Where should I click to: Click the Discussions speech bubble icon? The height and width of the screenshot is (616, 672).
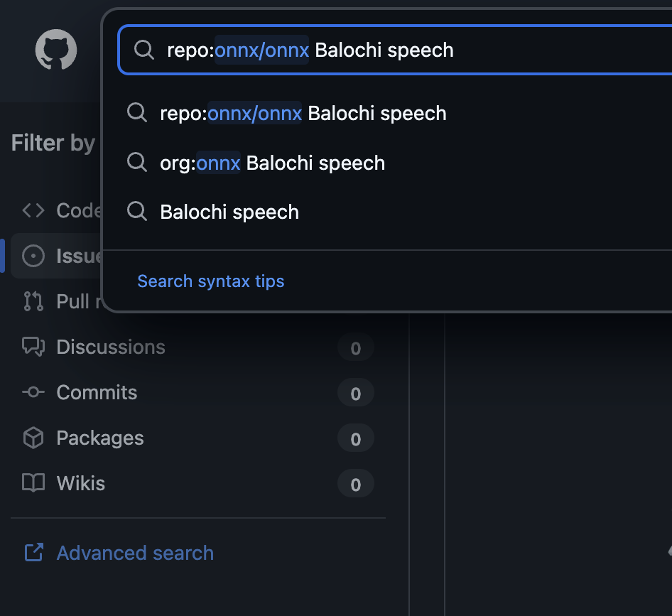(x=33, y=347)
